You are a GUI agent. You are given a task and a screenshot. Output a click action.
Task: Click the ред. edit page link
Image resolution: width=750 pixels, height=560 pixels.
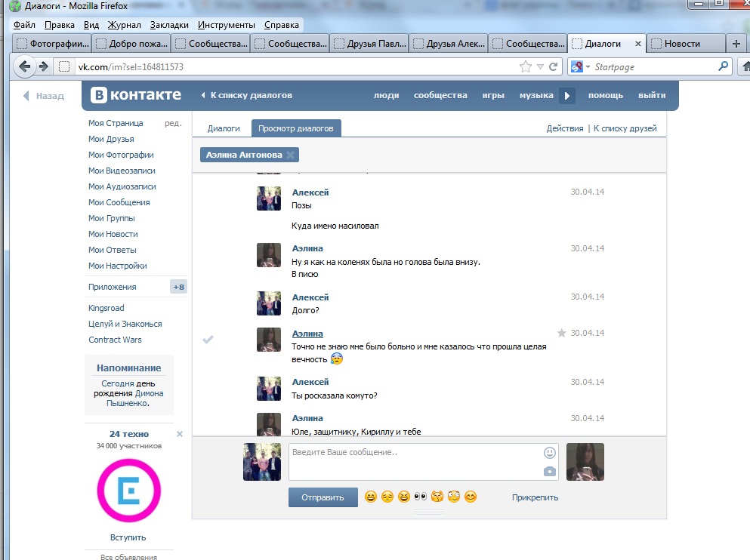pyautogui.click(x=173, y=123)
